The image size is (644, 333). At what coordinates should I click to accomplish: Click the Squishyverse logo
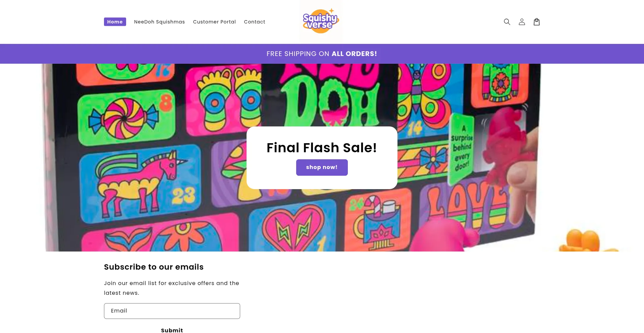tap(321, 21)
